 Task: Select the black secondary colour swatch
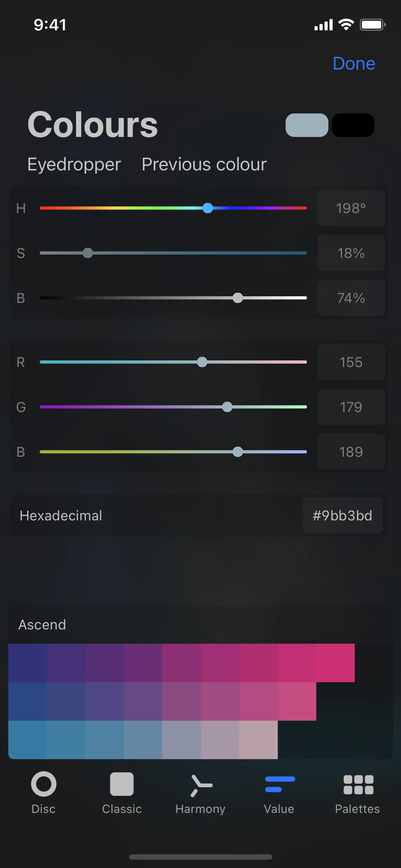(353, 125)
